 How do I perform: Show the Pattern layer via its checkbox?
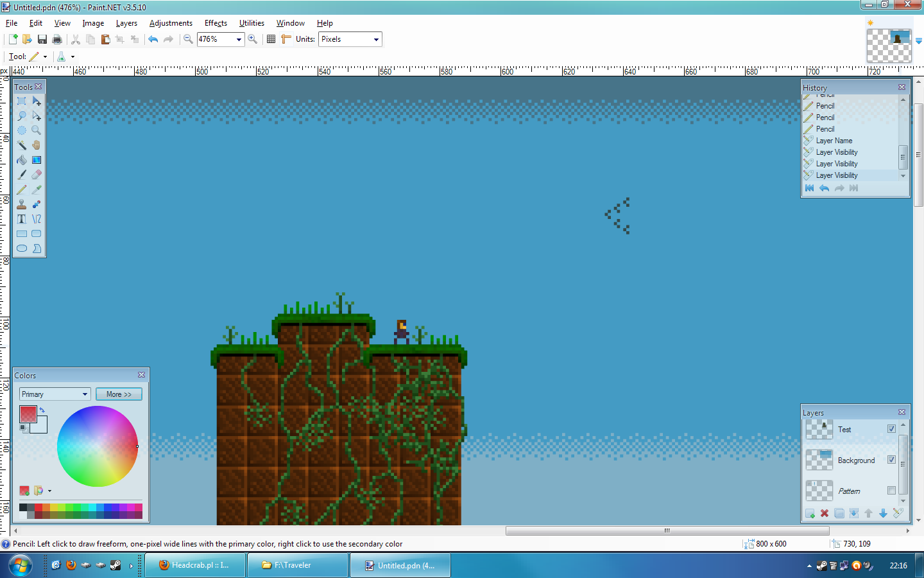click(891, 491)
